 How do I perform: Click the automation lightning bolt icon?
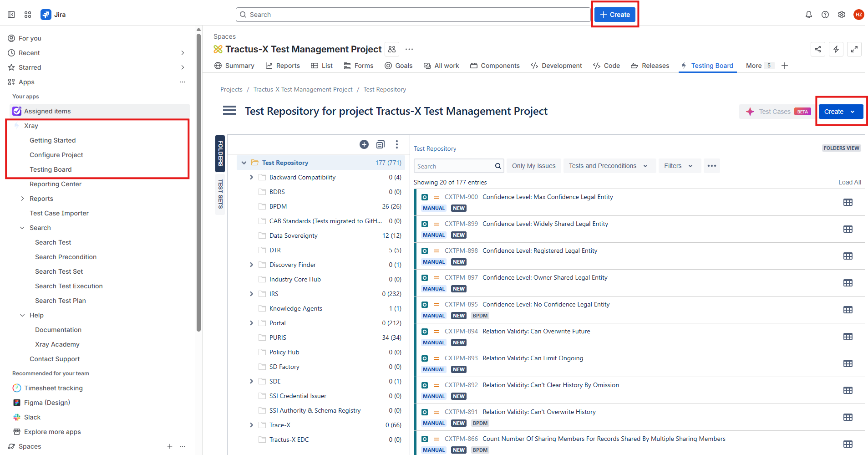[836, 49]
